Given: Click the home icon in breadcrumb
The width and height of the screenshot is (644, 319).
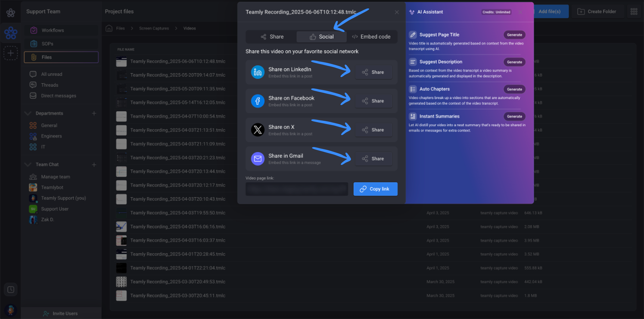Looking at the screenshot, I should (x=109, y=28).
